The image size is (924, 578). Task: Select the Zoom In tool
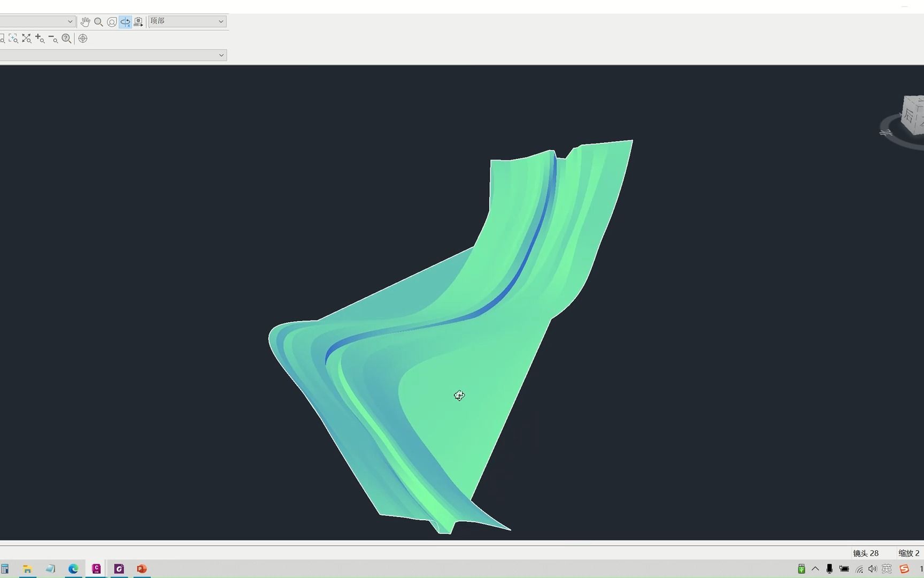tap(40, 39)
